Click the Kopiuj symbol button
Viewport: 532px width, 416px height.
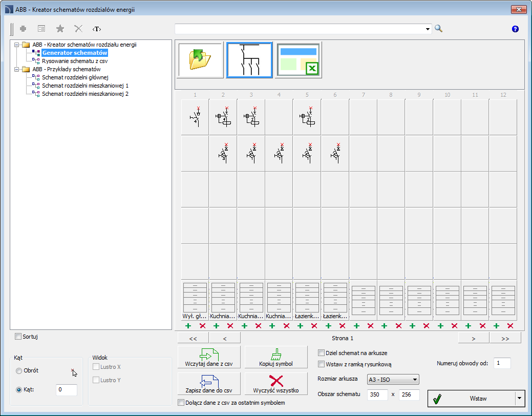click(276, 357)
